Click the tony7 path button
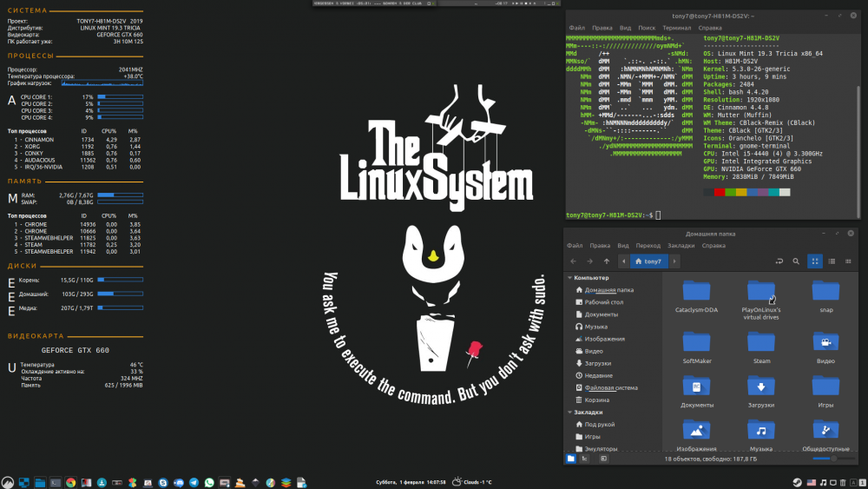The height and width of the screenshot is (489, 868). pos(648,261)
